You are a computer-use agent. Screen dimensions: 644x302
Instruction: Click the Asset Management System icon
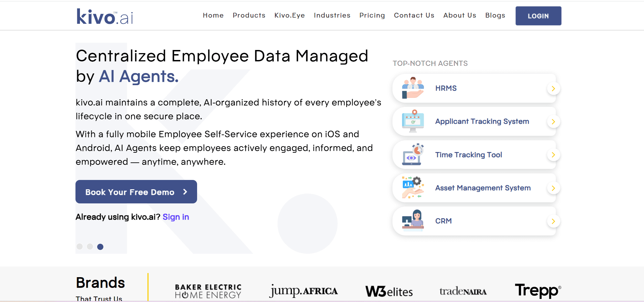[x=412, y=188]
